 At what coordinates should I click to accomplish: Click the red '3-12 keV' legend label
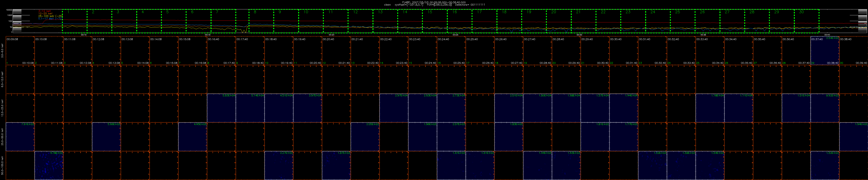pos(44,11)
